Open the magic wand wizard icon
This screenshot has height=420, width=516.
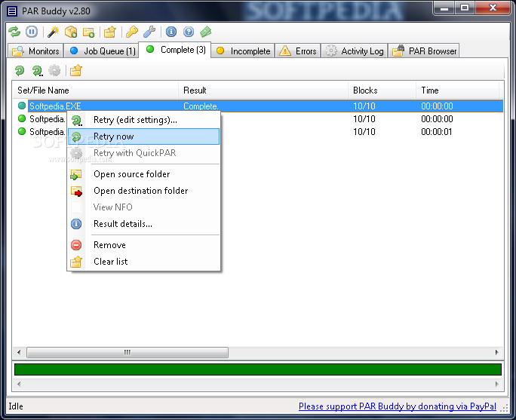click(53, 32)
